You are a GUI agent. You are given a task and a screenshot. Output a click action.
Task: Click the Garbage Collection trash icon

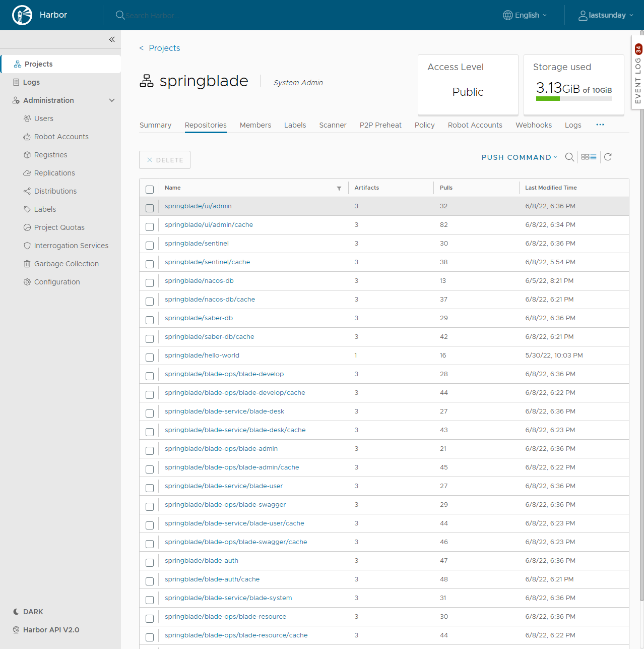tap(27, 264)
